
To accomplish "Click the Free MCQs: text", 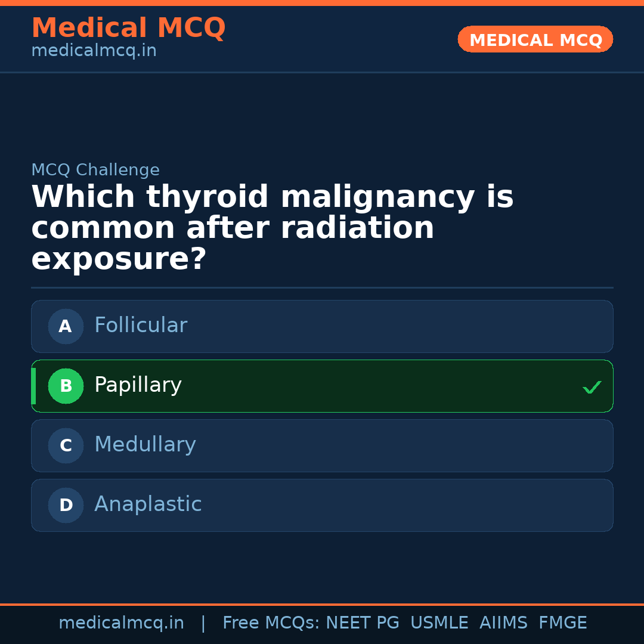I will (x=271, y=623).
